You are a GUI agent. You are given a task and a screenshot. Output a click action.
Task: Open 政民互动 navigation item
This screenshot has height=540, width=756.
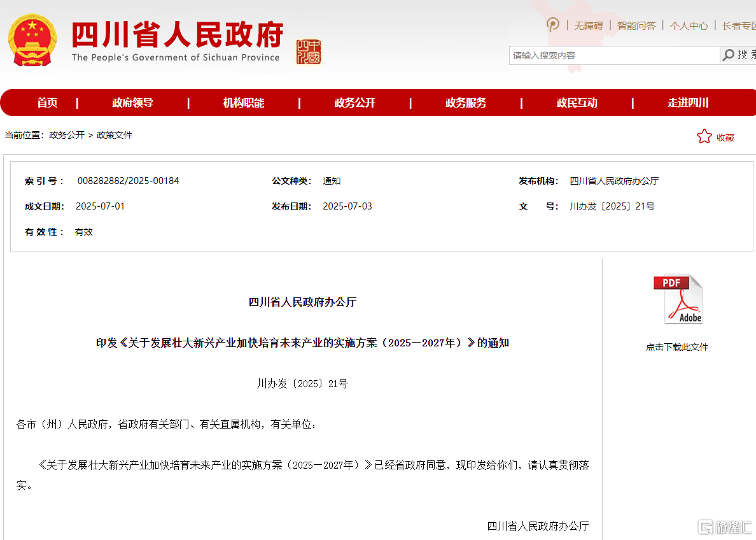tap(577, 103)
